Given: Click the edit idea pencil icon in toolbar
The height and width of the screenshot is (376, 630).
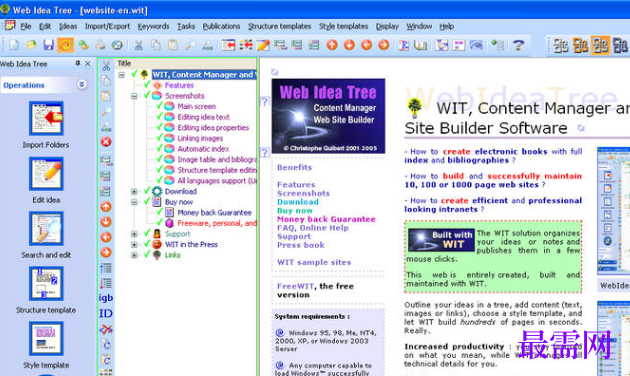Looking at the screenshot, I should (263, 45).
